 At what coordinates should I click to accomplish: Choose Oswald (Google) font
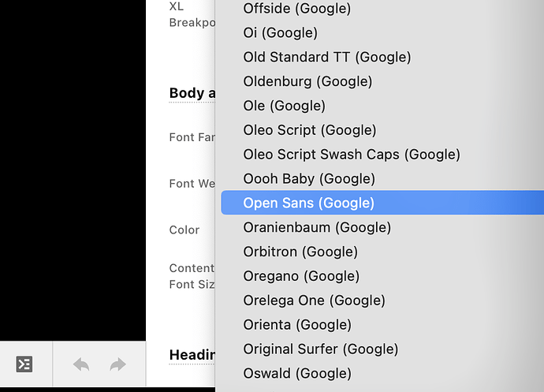pyautogui.click(x=296, y=373)
